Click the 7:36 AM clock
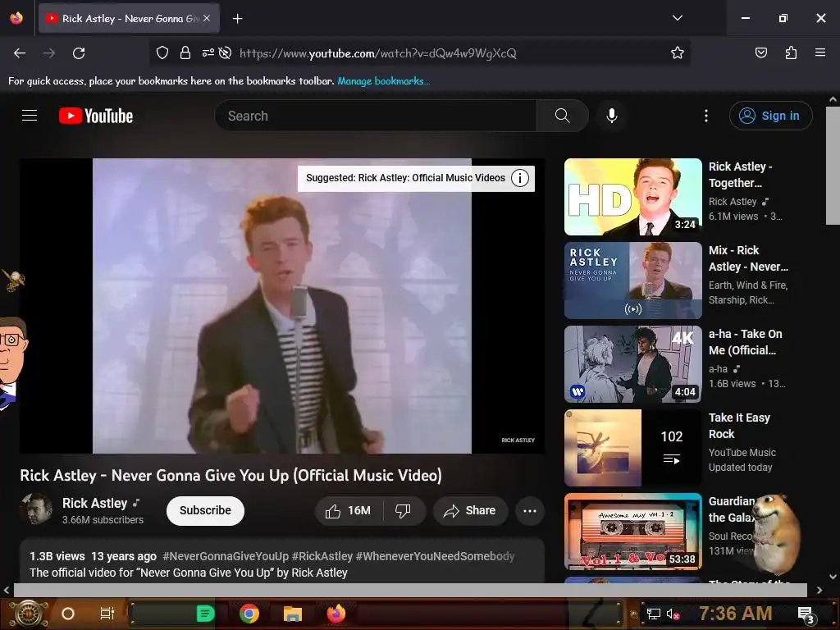This screenshot has height=630, width=840. point(736,614)
